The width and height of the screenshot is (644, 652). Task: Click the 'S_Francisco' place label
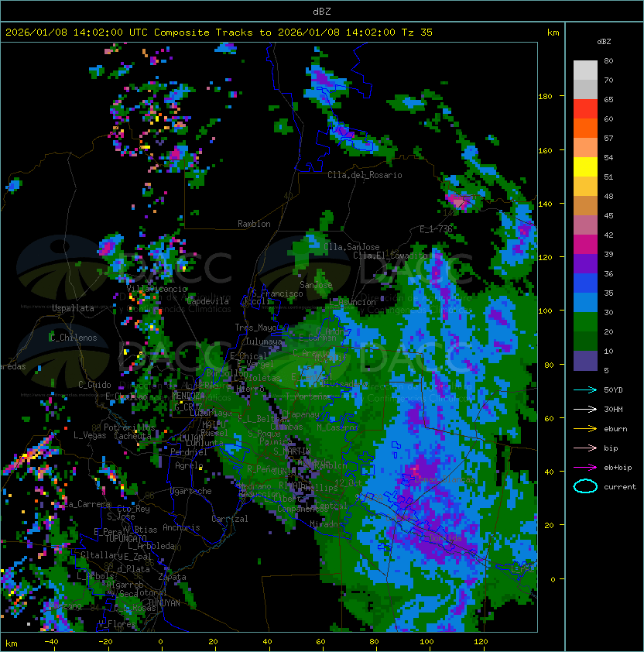(x=277, y=293)
